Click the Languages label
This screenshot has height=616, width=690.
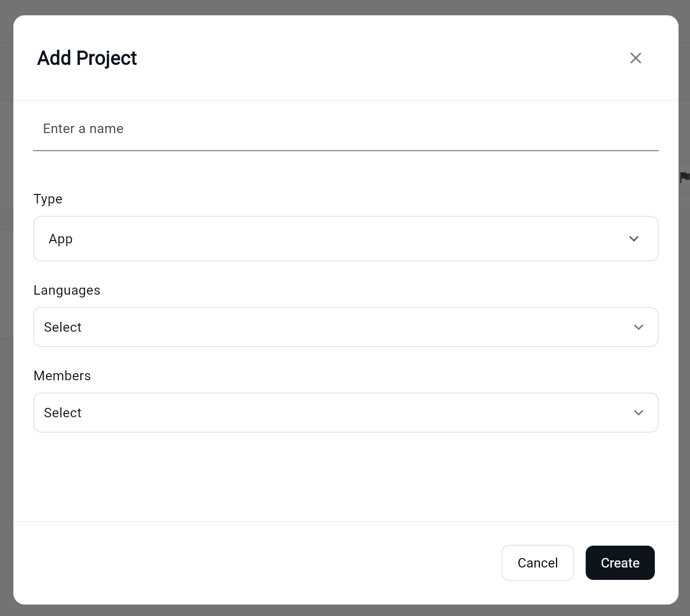67,290
